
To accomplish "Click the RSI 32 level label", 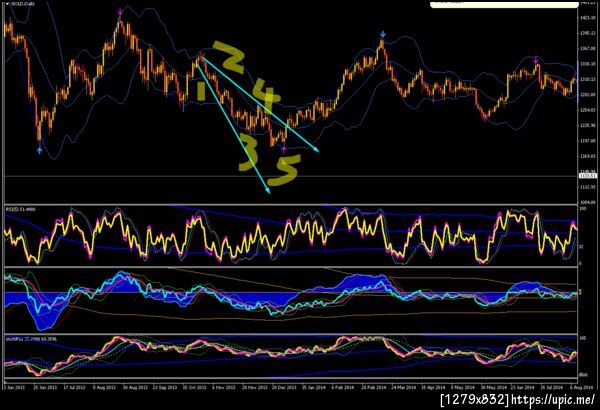I will point(581,247).
